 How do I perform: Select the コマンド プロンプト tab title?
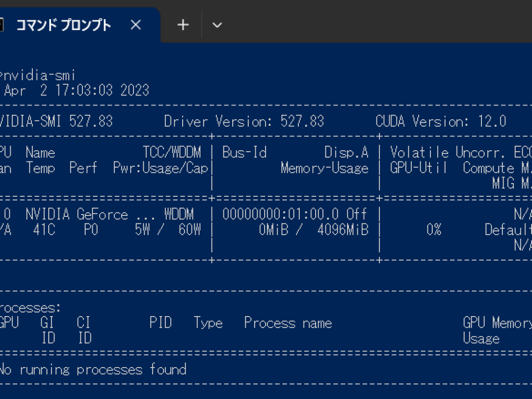(x=63, y=25)
